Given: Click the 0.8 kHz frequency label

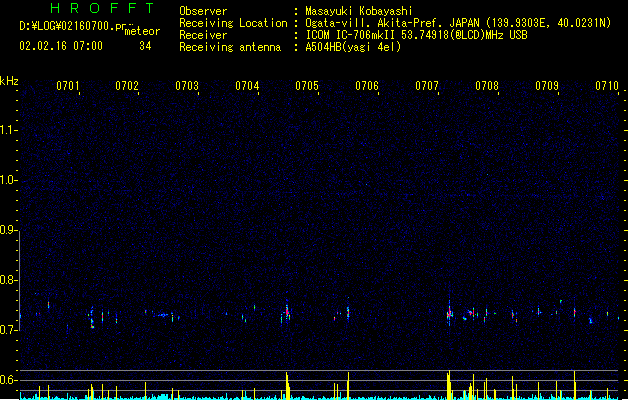Looking at the screenshot, I should (x=9, y=280).
